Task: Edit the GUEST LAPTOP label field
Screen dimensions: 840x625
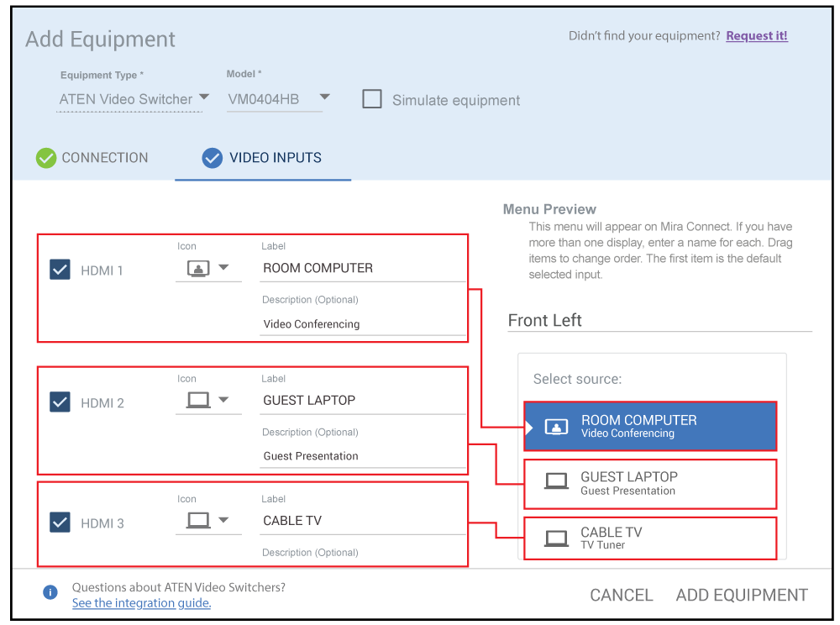Action: coord(363,401)
